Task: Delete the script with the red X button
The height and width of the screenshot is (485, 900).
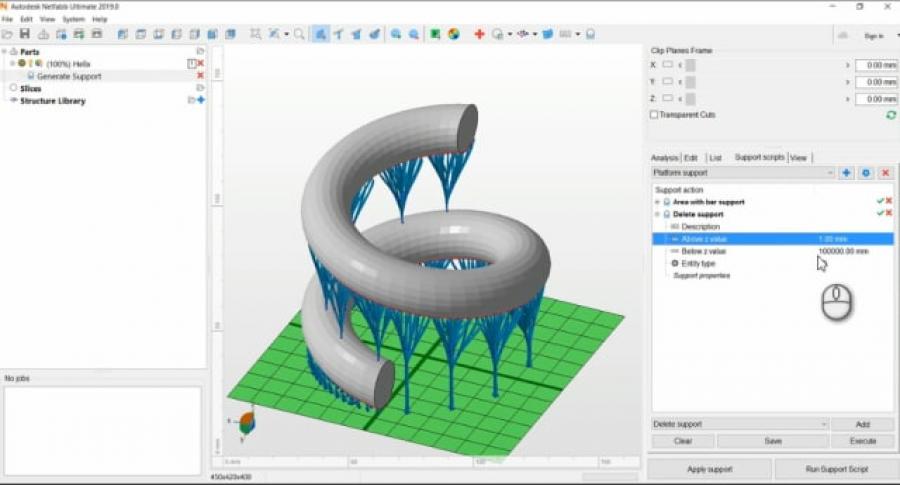Action: click(885, 173)
